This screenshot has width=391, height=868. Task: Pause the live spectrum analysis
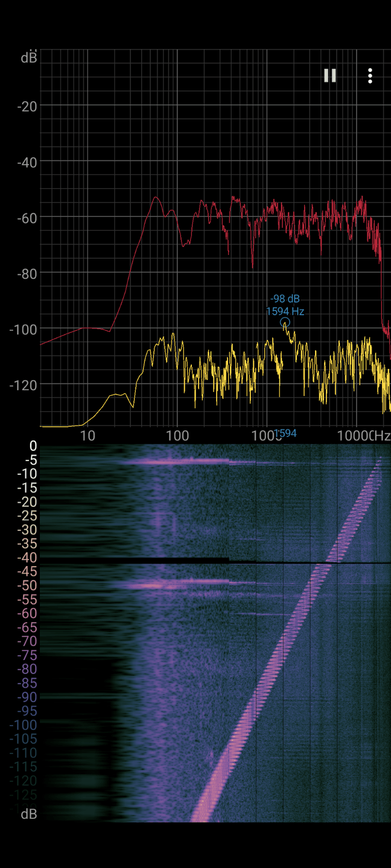[x=329, y=75]
